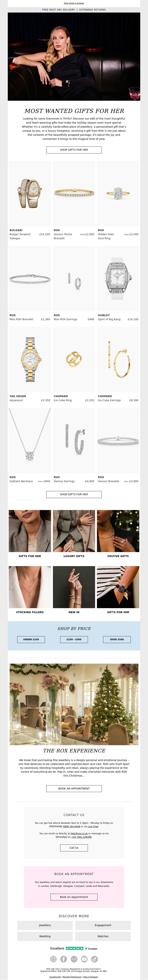Open the Hublot Spirit of Big Bang image
Viewport: 148px width, 980px height.
pos(118,279)
